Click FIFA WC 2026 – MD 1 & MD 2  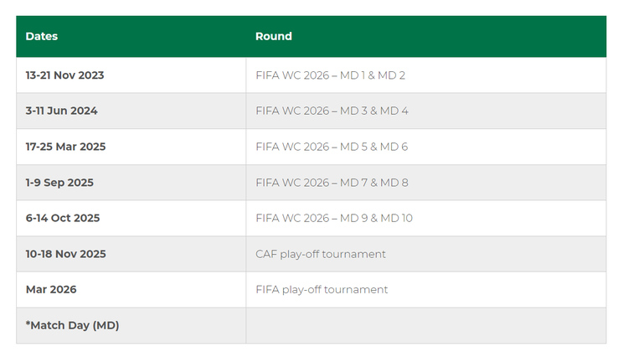(x=330, y=75)
